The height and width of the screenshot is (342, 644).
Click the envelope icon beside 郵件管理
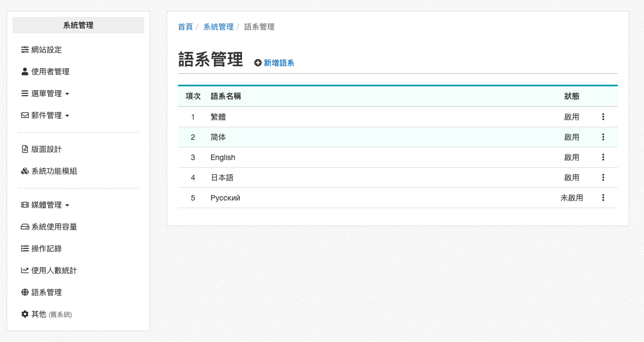(x=25, y=116)
